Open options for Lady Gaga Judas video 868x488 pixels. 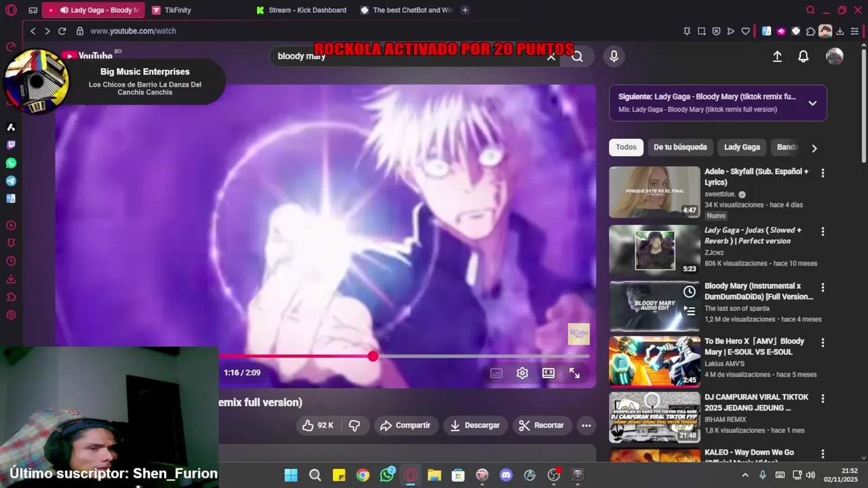coord(823,232)
